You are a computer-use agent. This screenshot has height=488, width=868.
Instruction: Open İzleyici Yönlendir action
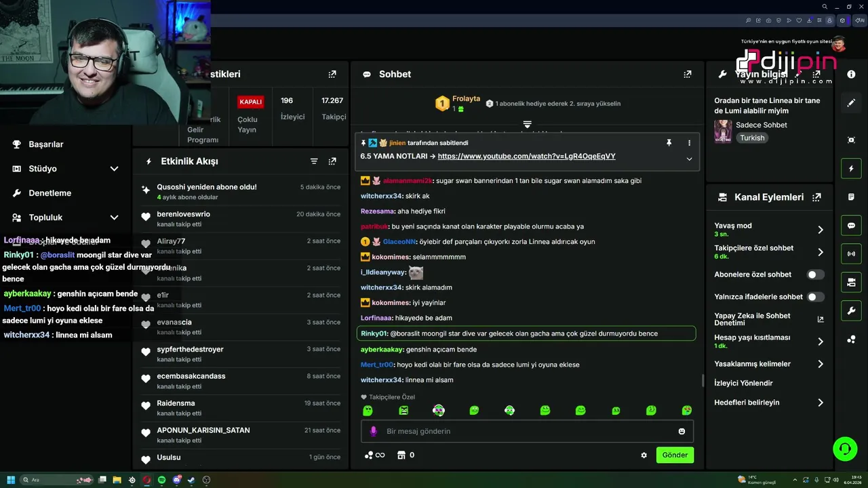pyautogui.click(x=743, y=384)
